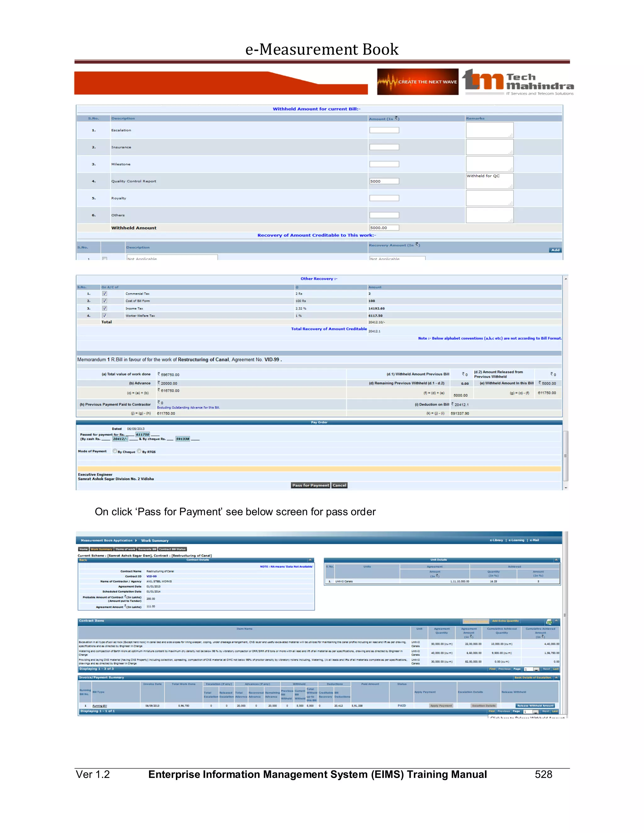Viewport: 644px width, 833px height.
Task: Open the page dropdown in Contract Items pager
Action: [536, 669]
